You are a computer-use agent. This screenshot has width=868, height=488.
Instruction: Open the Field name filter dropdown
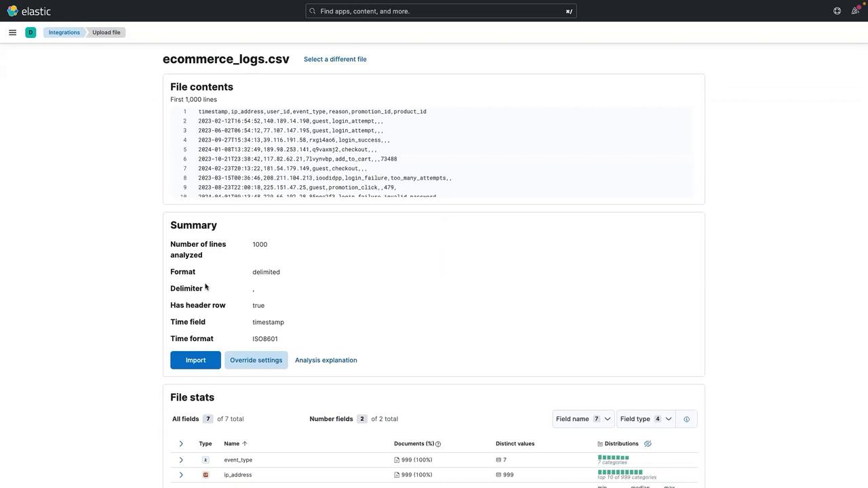point(583,419)
